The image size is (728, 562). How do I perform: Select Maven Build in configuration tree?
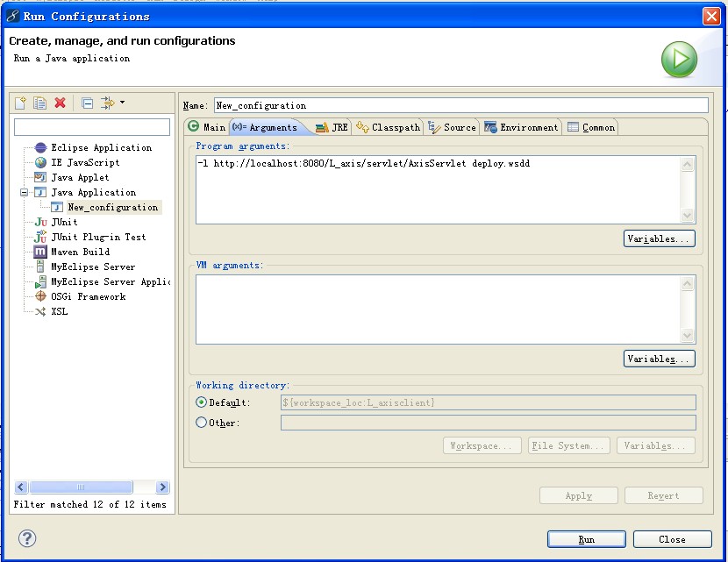coord(80,252)
